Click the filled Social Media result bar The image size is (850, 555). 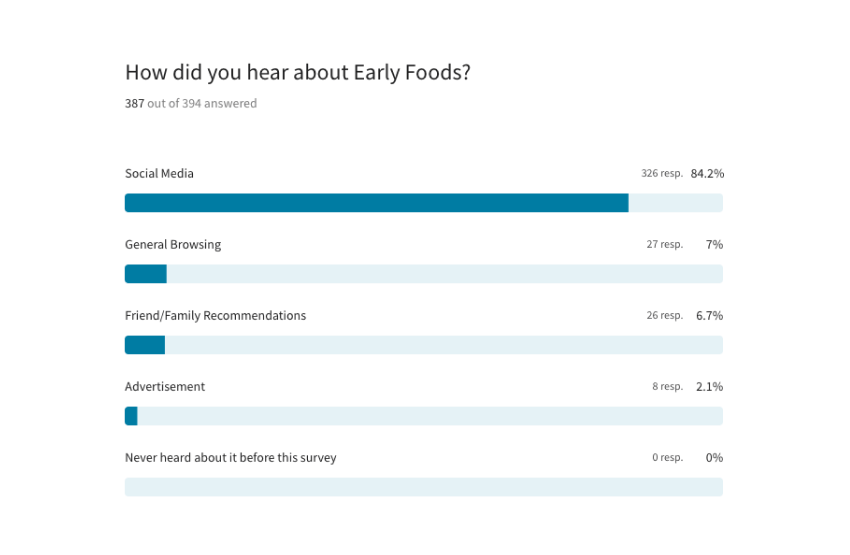click(376, 203)
